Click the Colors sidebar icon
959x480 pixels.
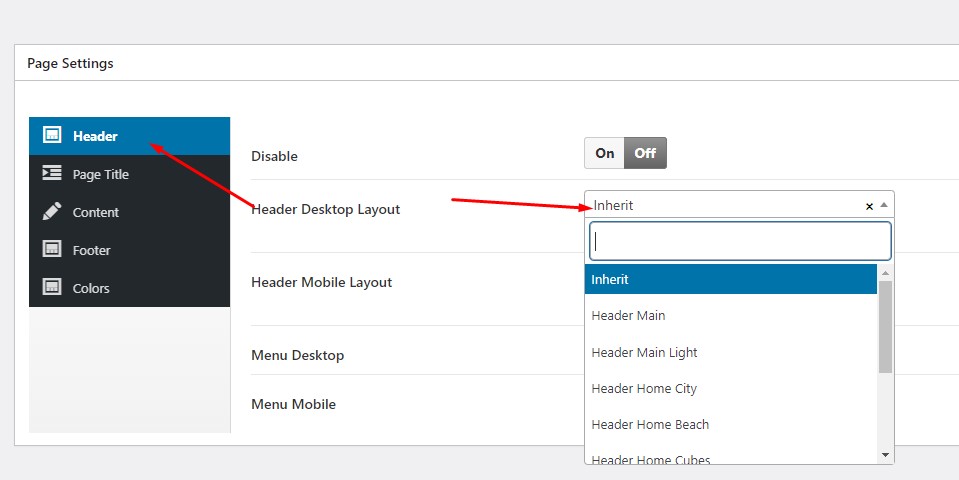[x=52, y=288]
